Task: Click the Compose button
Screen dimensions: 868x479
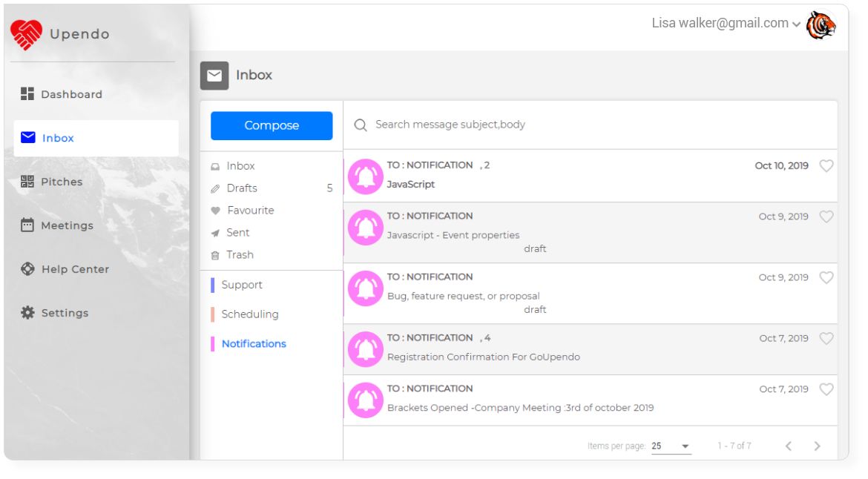Action: click(x=272, y=125)
